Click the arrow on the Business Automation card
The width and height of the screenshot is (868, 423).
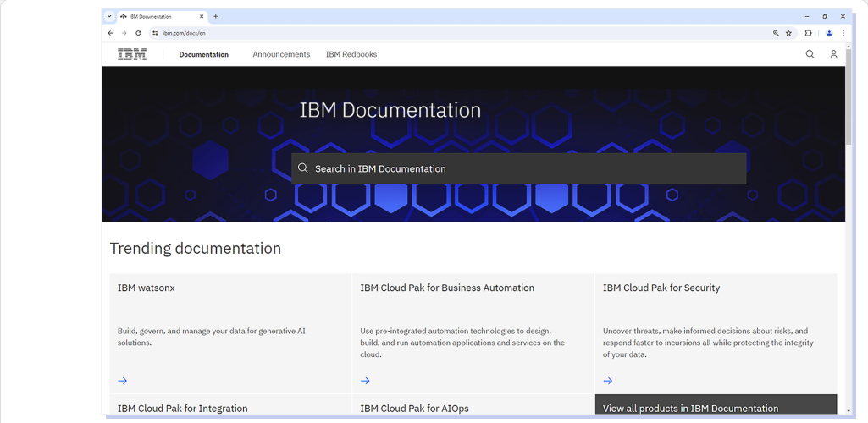coord(365,381)
